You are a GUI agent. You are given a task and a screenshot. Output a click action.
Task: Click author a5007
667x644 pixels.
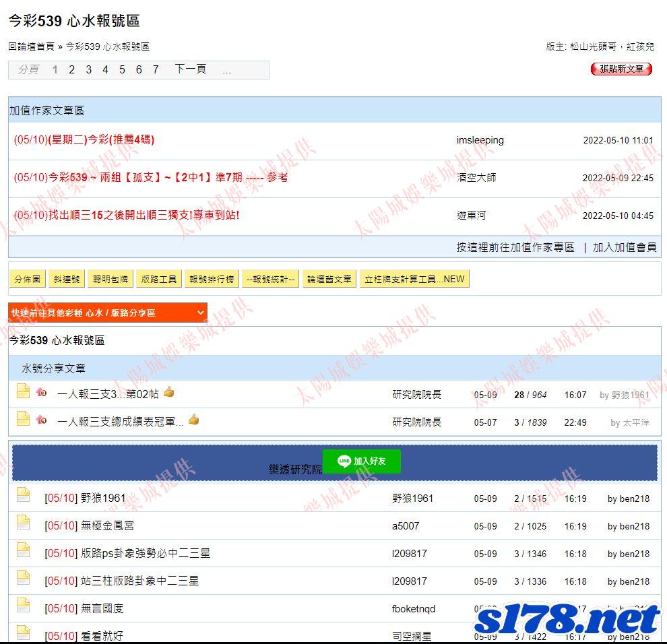click(x=406, y=525)
